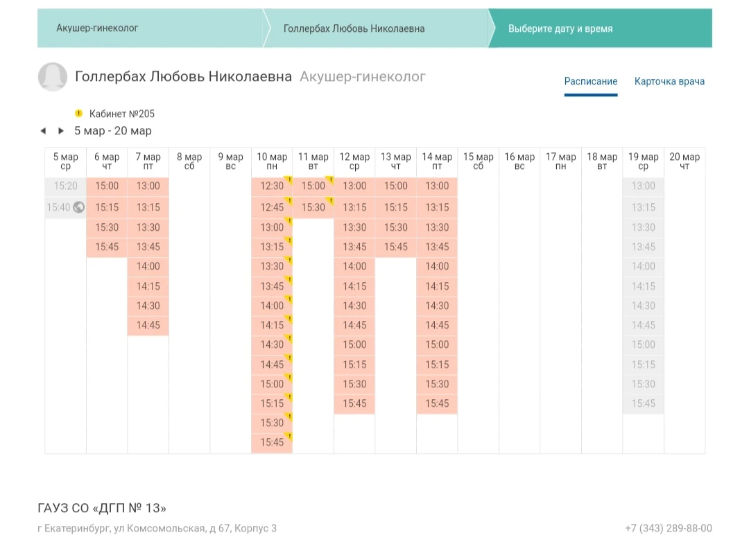Viewport: 749px width, 560px height.
Task: Select 14:30 slot on 14 мар
Action: (437, 306)
